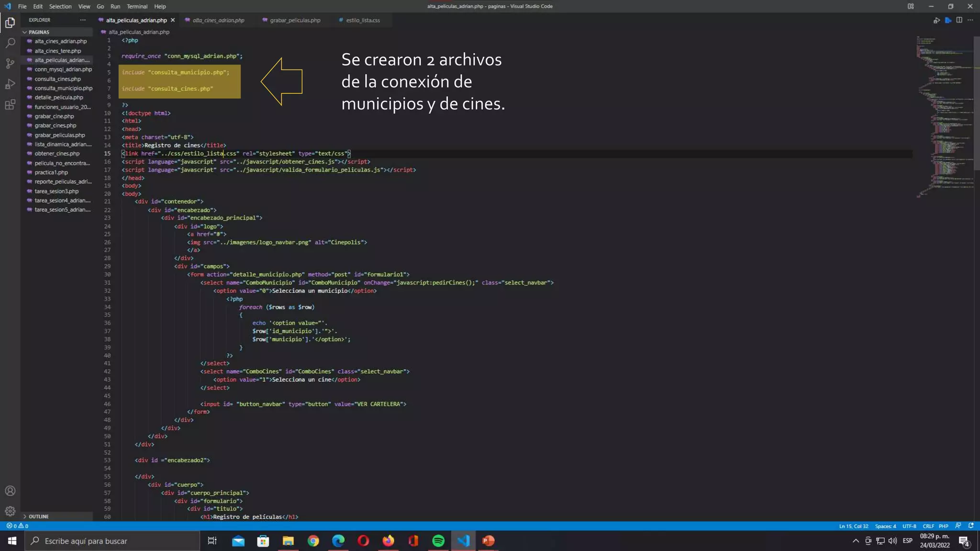Open consulta_municipio.php in the explorer
Viewport: 980px width, 551px height.
[63, 88]
